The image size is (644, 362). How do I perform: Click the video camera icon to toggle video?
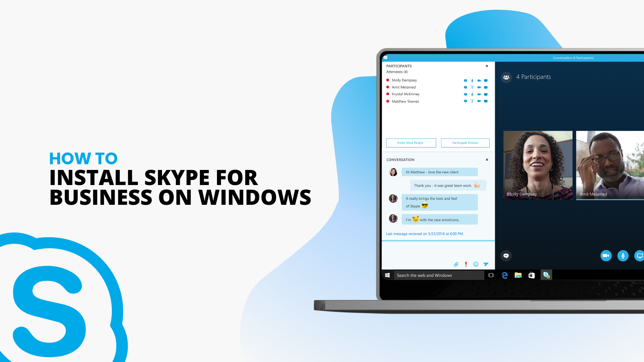pyautogui.click(x=606, y=255)
